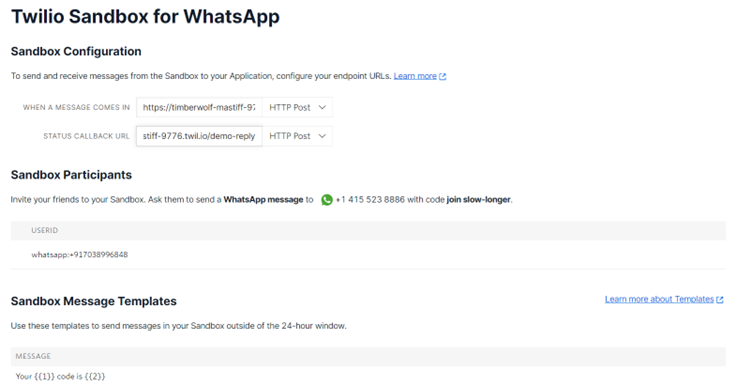Image resolution: width=752 pixels, height=386 pixels.
Task: Click the WhatsApp green logo icon
Action: coord(327,200)
